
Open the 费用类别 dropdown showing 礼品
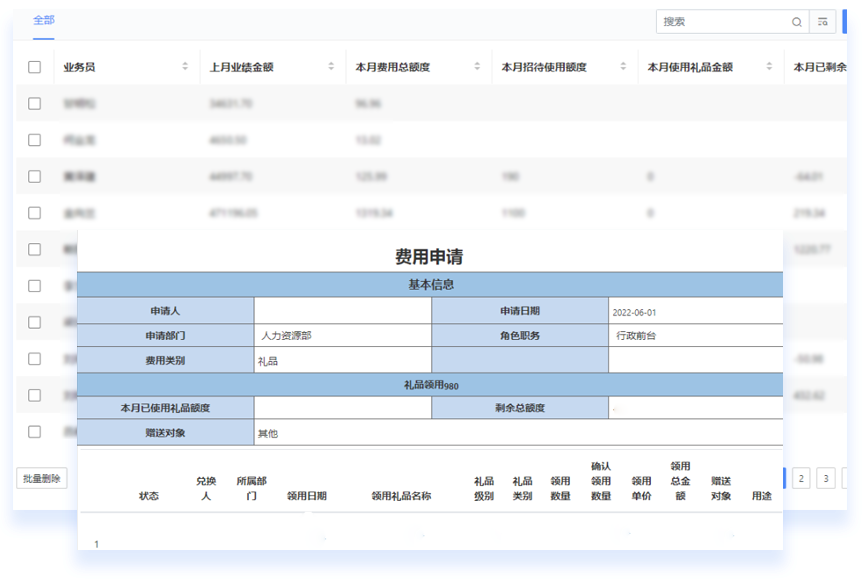[x=342, y=361]
